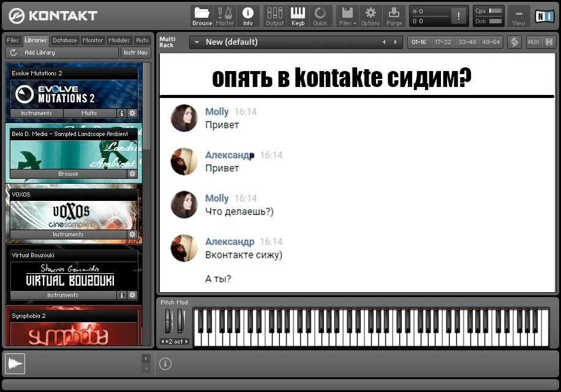The height and width of the screenshot is (392, 561).
Task: Click the VOXOS cinesamples banner
Action: tap(73, 215)
